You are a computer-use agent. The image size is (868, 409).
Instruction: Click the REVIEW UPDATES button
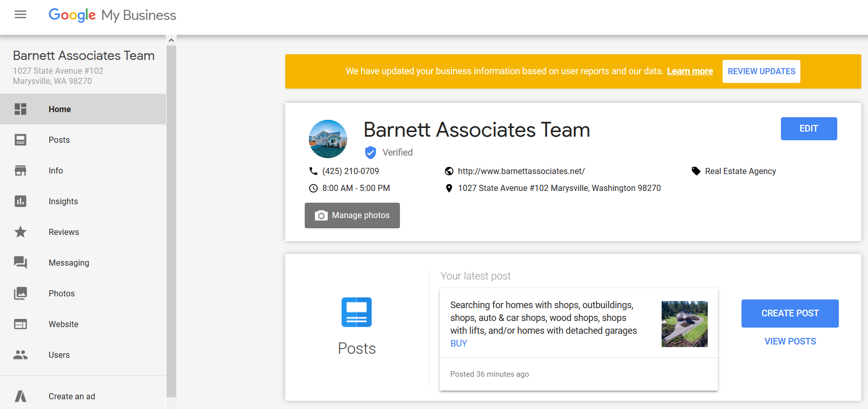[x=761, y=71]
